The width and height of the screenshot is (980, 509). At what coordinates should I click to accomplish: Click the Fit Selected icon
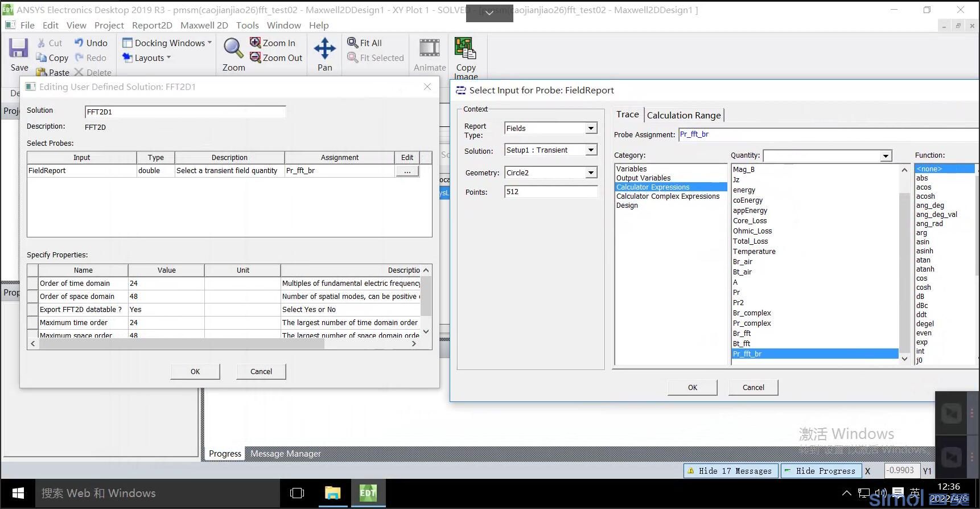pos(352,58)
